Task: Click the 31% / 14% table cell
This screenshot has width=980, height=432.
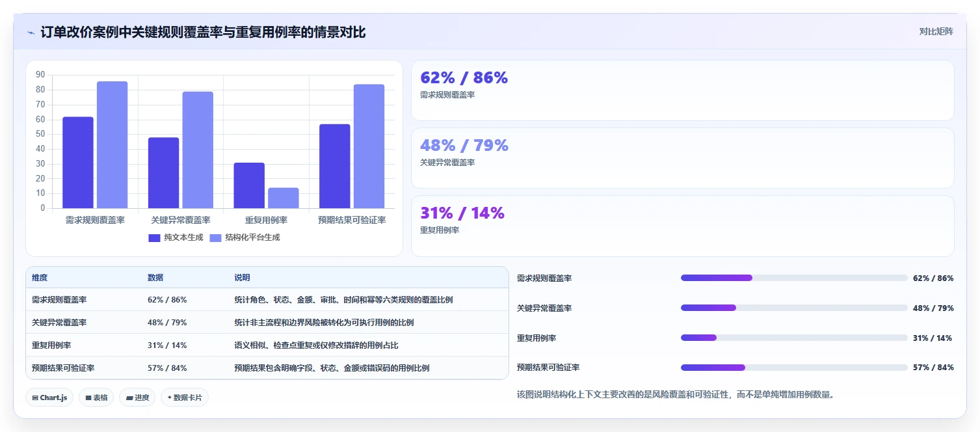Action: [x=167, y=345]
